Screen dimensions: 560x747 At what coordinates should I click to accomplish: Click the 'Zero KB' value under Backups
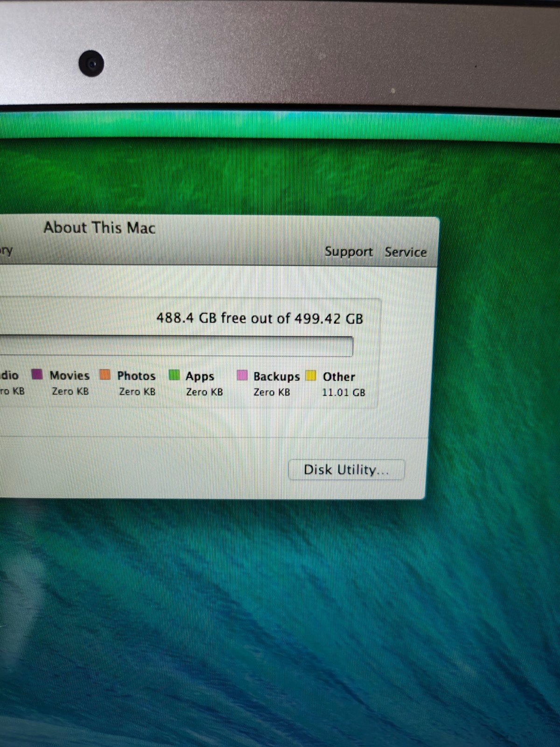coord(272,392)
